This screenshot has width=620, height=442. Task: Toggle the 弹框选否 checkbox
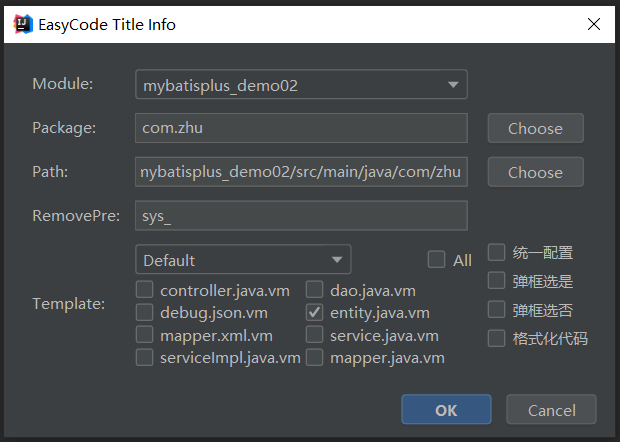[x=496, y=310]
